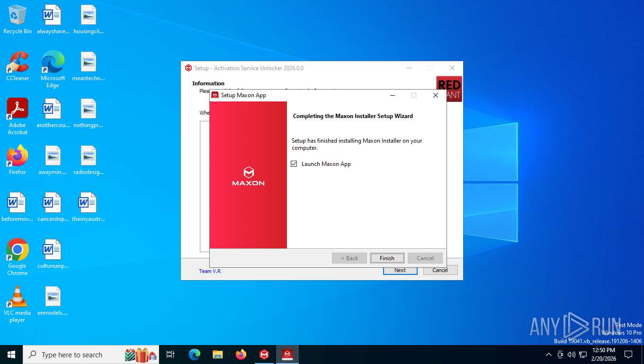Click the taskbar search box
Screen dimensions: 644x364
91,355
